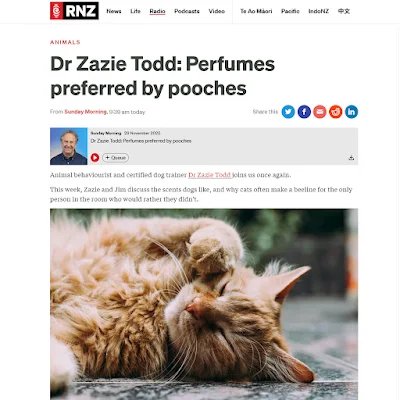Share article on LinkedIn
This screenshot has width=400, height=400.
[351, 112]
